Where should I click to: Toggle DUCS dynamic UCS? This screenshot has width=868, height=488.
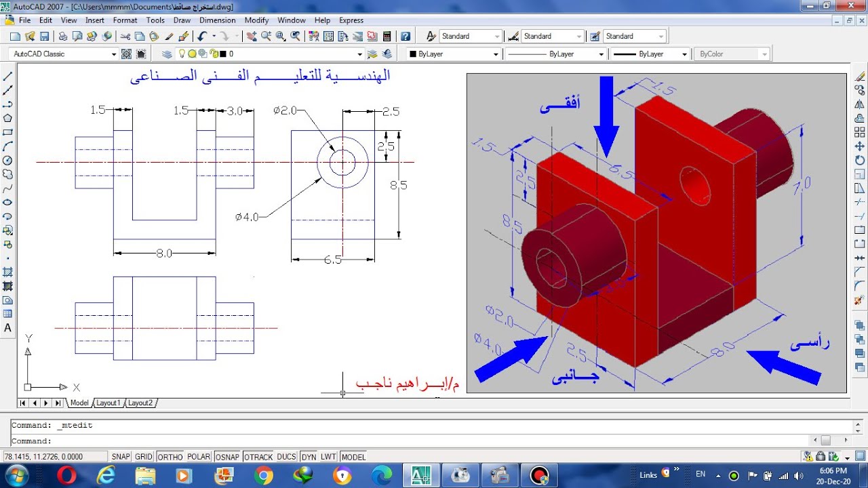[287, 457]
